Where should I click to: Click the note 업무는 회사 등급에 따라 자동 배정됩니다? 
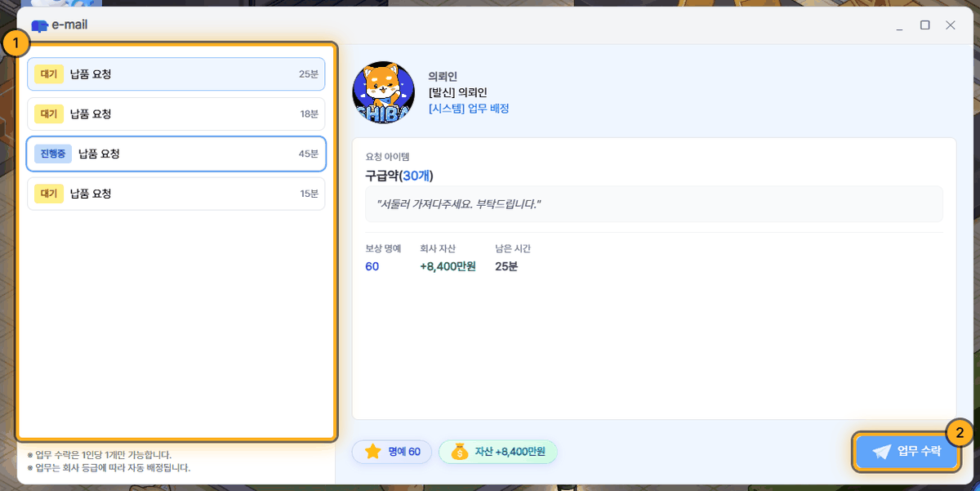[x=108, y=468]
